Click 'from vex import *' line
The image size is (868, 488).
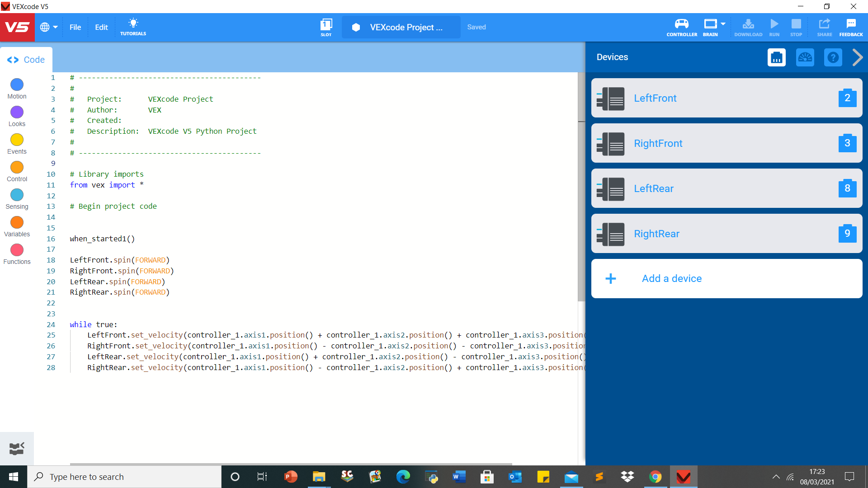click(x=107, y=185)
